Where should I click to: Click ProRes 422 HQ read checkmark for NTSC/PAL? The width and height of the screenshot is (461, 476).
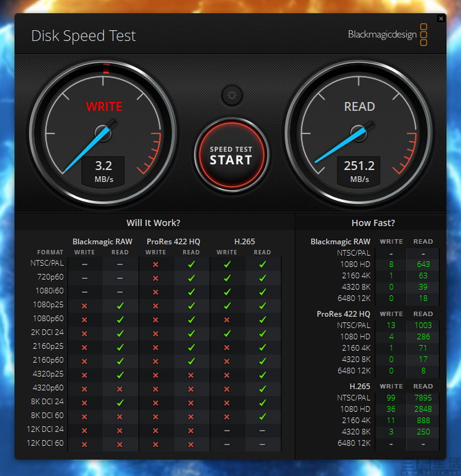(191, 265)
